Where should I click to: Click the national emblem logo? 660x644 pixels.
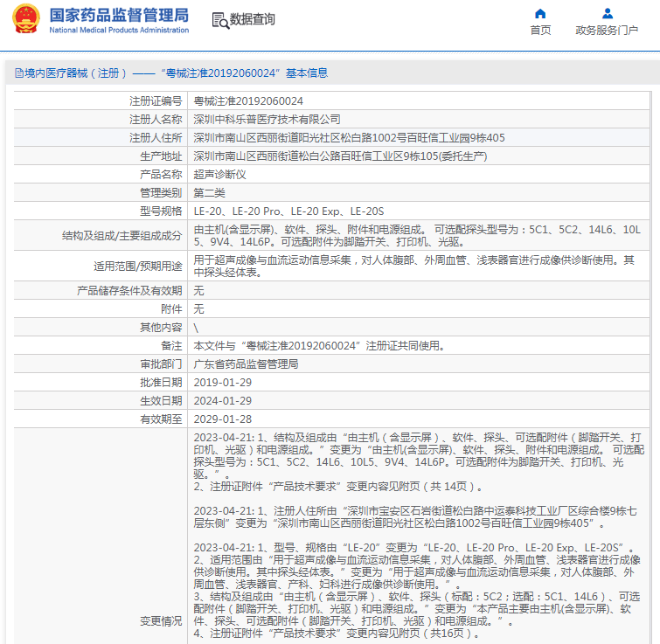click(24, 20)
